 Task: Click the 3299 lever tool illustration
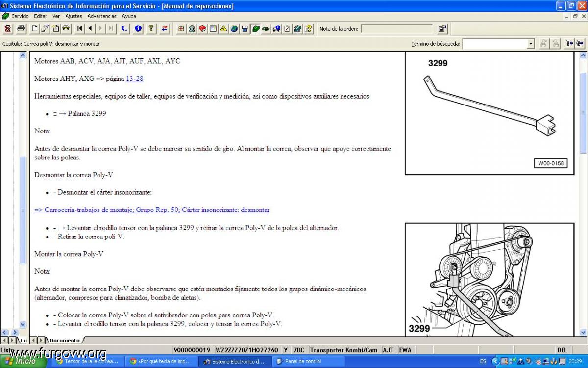tap(489, 113)
